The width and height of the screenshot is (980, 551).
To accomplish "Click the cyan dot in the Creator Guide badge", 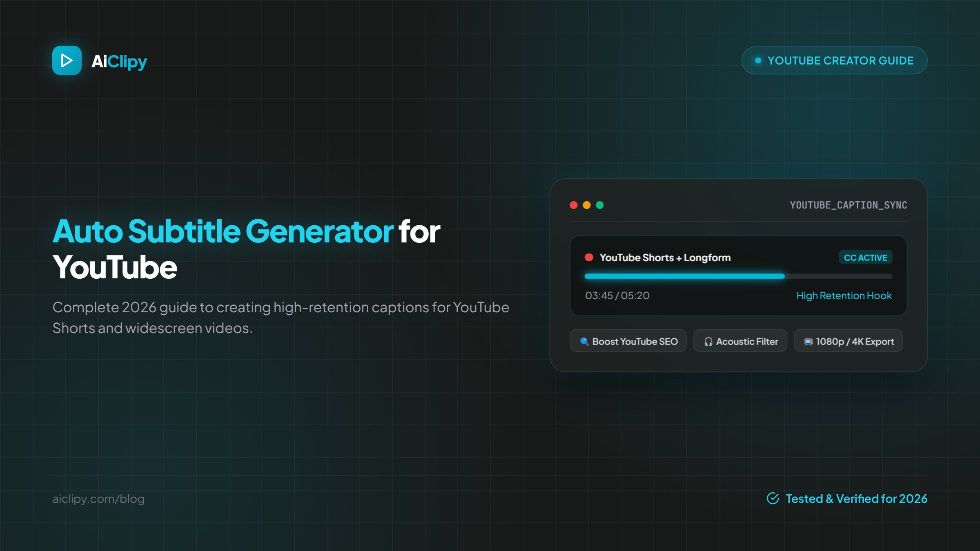I will 758,60.
